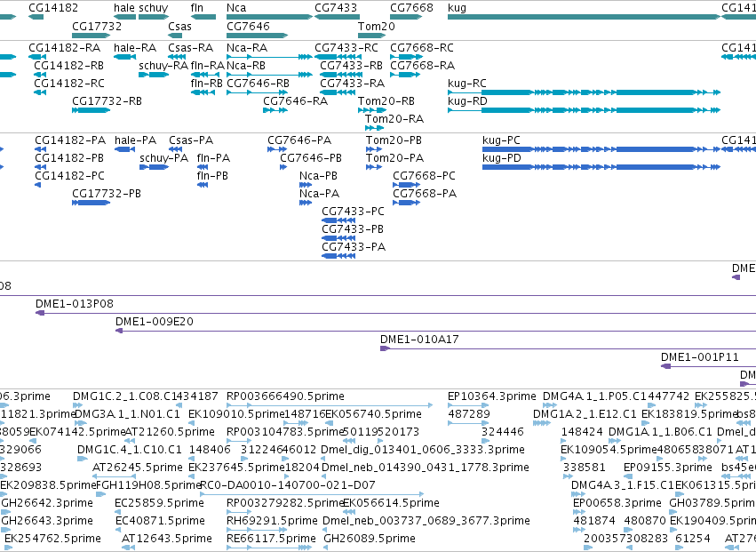Select the CG7646 gene bar
756x552 pixels.
[x=257, y=36]
